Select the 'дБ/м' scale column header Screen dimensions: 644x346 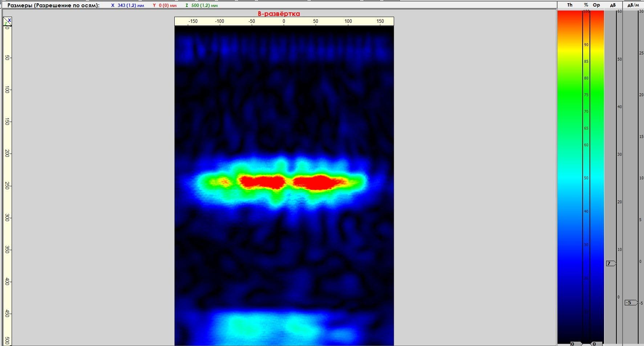[x=633, y=5]
